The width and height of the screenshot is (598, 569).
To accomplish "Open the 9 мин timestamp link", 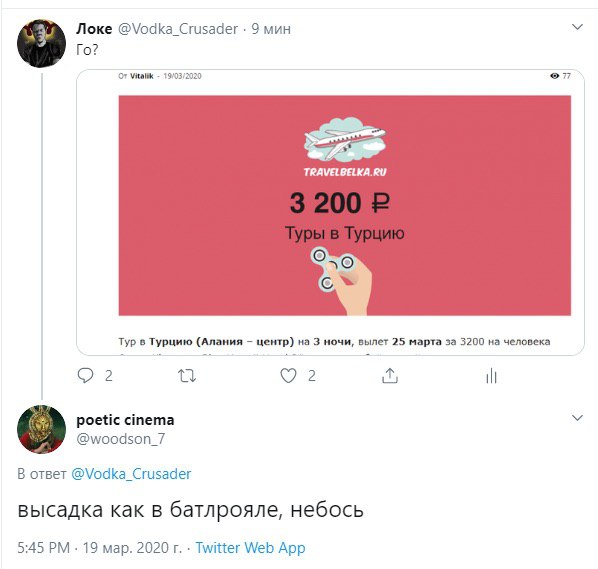I will [271, 29].
